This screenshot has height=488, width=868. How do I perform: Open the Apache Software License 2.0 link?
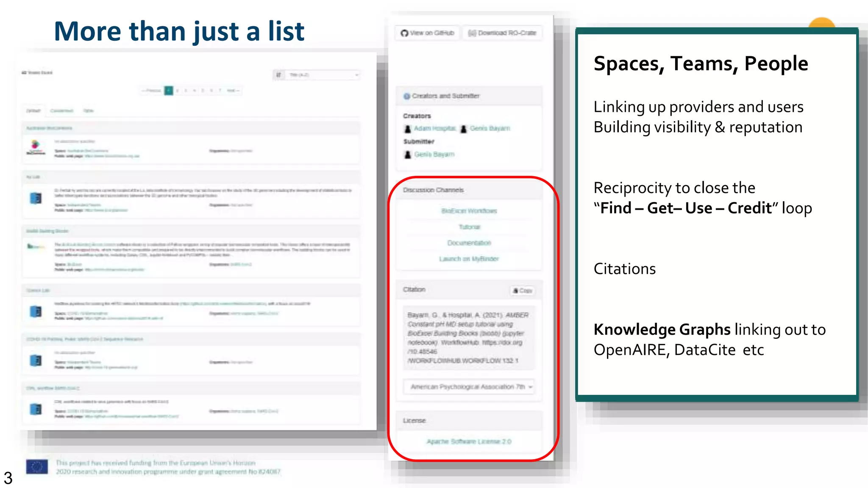[x=469, y=441]
